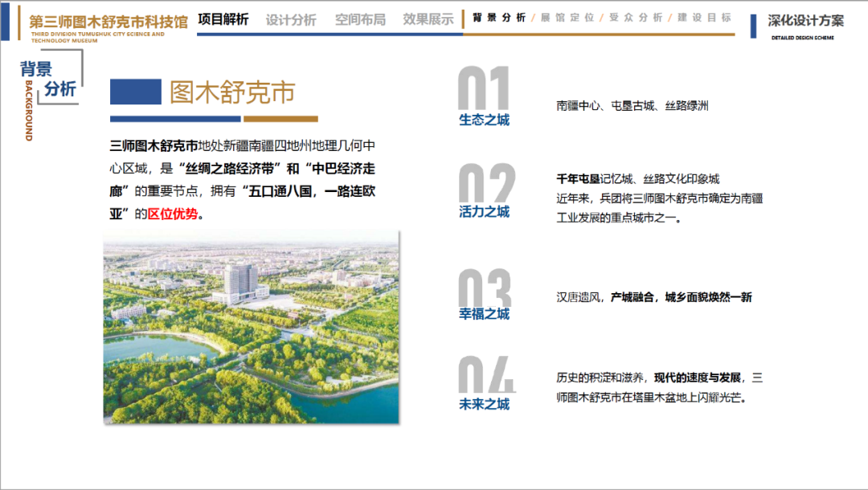Click the vertical BACKGROUND text
868x490 pixels.
point(29,111)
